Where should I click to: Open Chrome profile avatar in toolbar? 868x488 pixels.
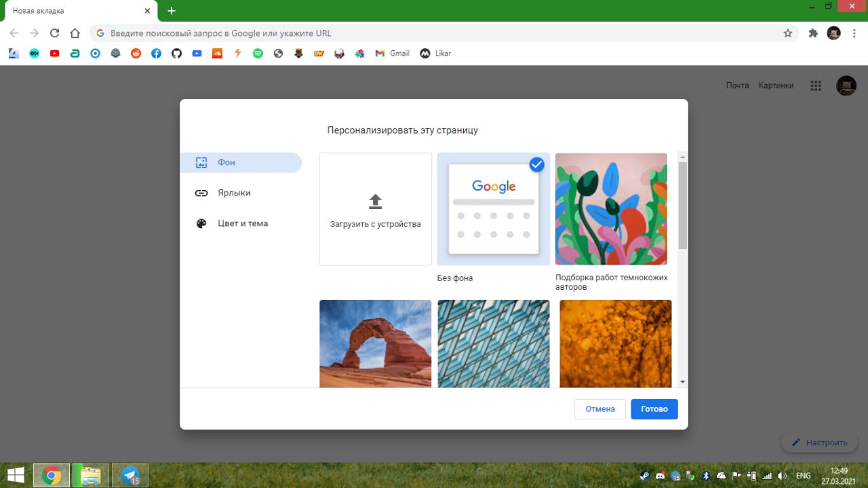(833, 33)
